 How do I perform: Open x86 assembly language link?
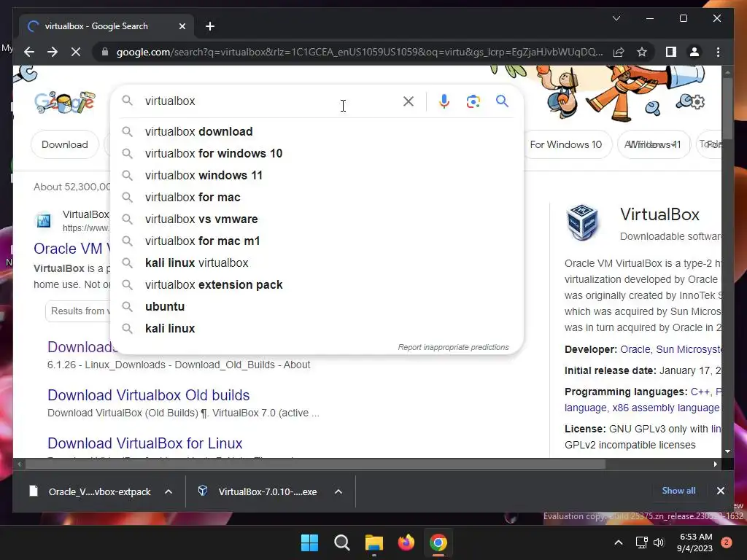coord(665,408)
